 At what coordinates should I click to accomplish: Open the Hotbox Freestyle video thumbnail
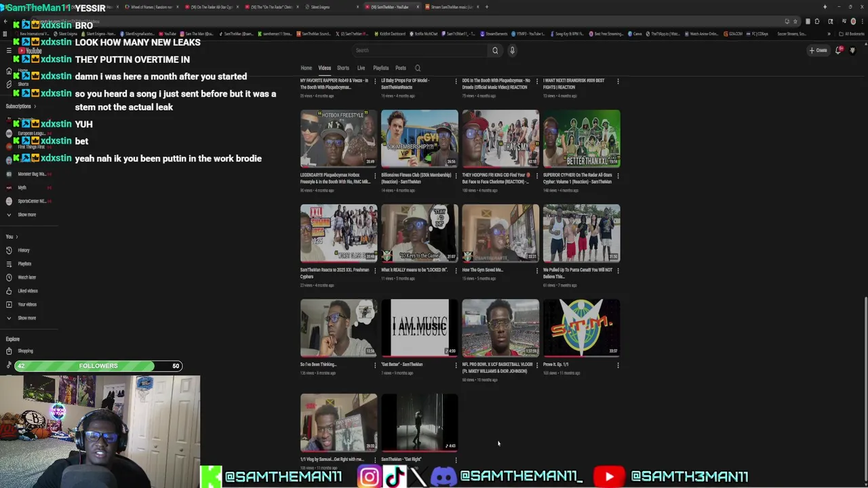(338, 138)
